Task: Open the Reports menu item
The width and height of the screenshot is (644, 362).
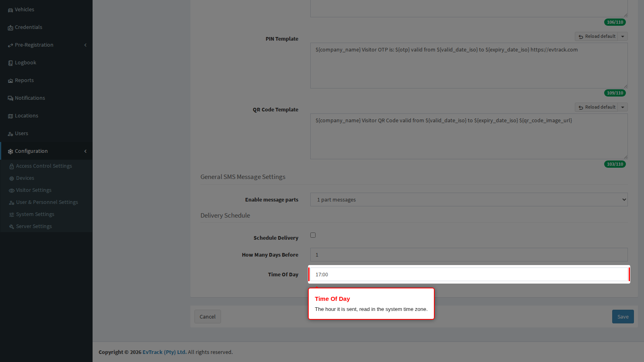Action: tap(46, 80)
